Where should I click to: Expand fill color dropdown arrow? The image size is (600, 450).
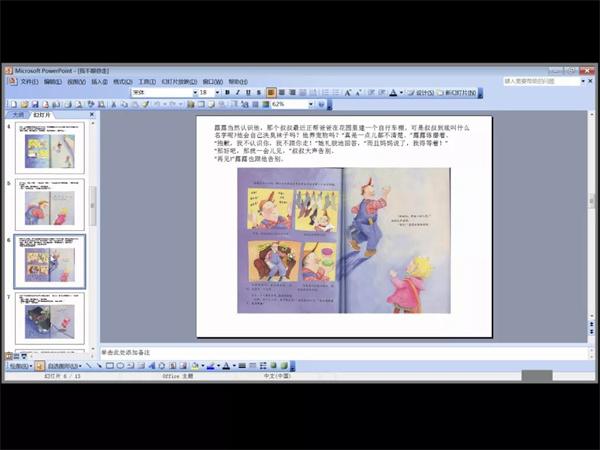click(203, 366)
